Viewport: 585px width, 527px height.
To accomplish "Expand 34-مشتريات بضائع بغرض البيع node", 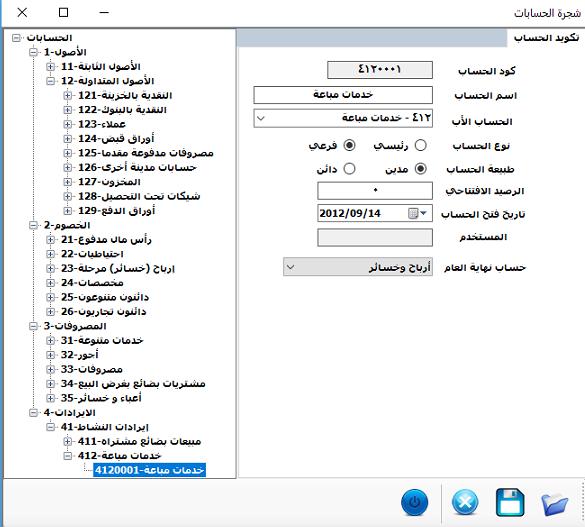I will [50, 384].
